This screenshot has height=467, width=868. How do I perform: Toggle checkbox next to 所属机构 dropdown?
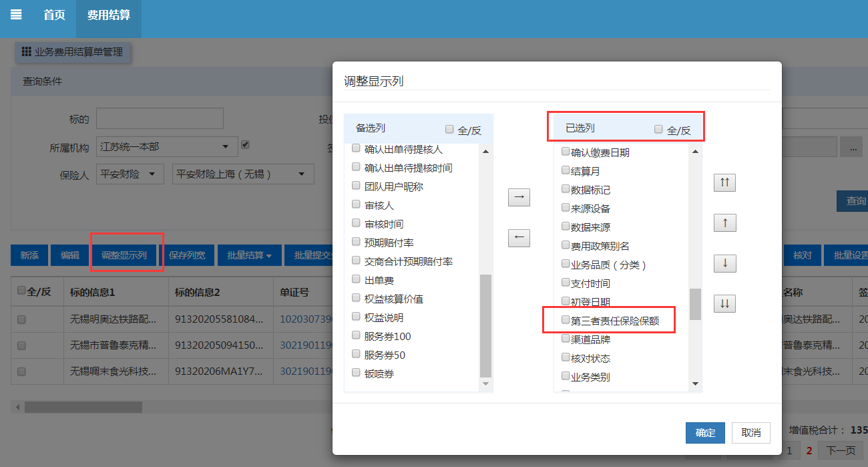245,144
